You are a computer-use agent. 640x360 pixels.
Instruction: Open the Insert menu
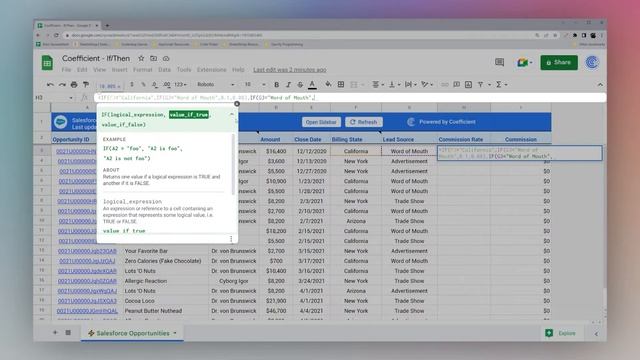[x=119, y=70]
